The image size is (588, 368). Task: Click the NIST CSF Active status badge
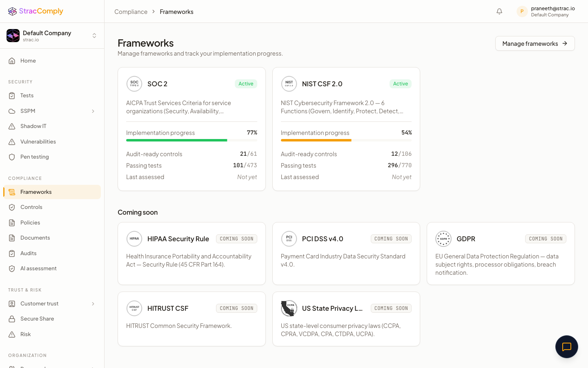pyautogui.click(x=401, y=84)
